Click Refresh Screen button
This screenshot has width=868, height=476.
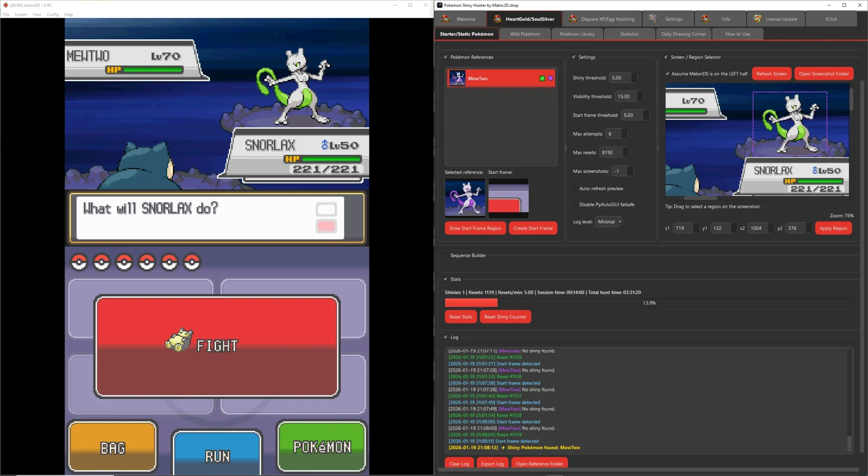coord(771,74)
